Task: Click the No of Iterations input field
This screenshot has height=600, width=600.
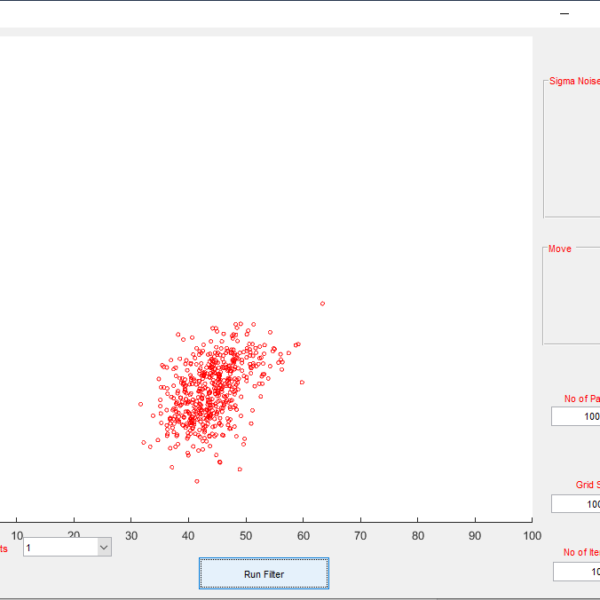Action: point(576,571)
